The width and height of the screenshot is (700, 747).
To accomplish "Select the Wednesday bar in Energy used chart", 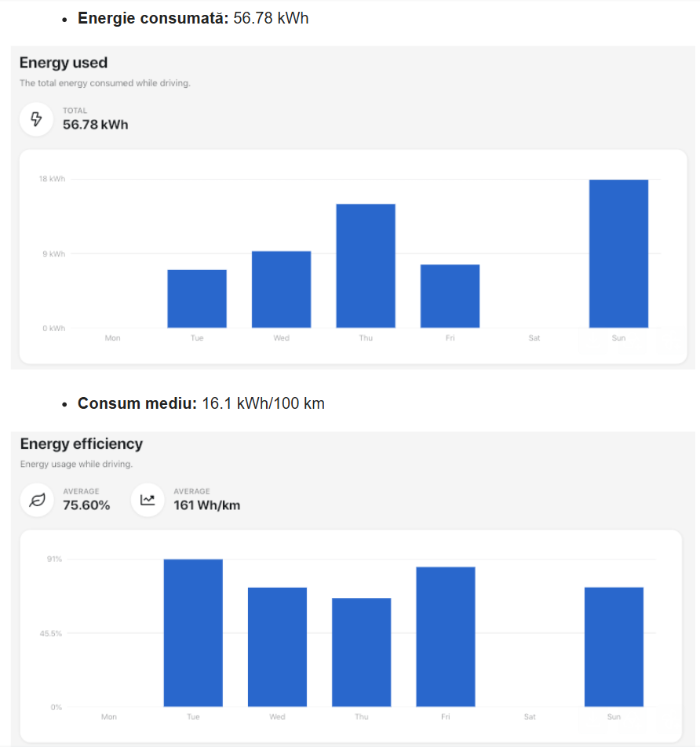I will click(281, 290).
